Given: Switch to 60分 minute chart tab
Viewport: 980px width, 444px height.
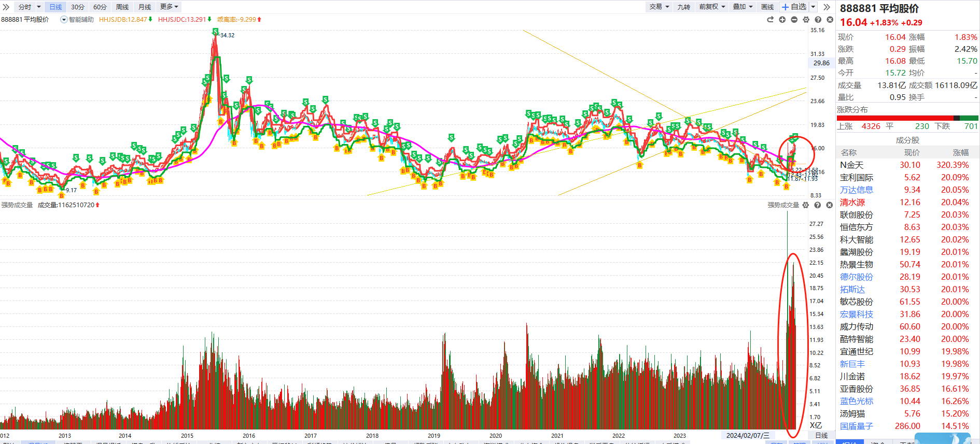Looking at the screenshot, I should (x=100, y=7).
